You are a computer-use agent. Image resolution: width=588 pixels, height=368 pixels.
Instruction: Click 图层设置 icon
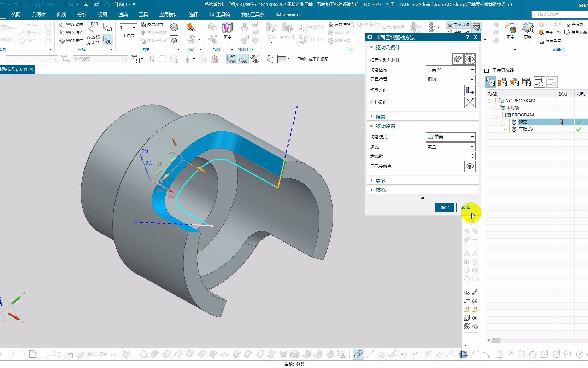[x=152, y=24]
